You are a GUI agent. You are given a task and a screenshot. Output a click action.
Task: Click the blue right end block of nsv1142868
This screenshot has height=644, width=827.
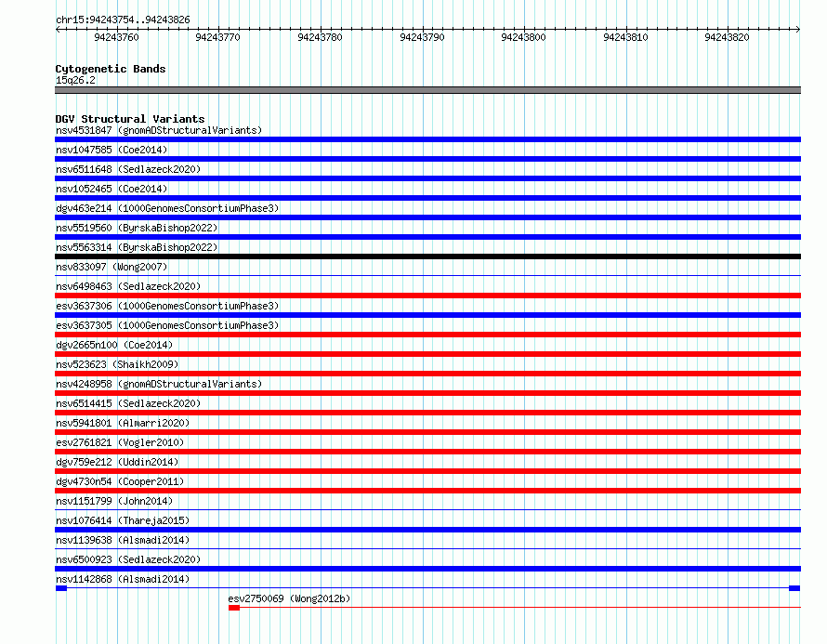coord(794,588)
